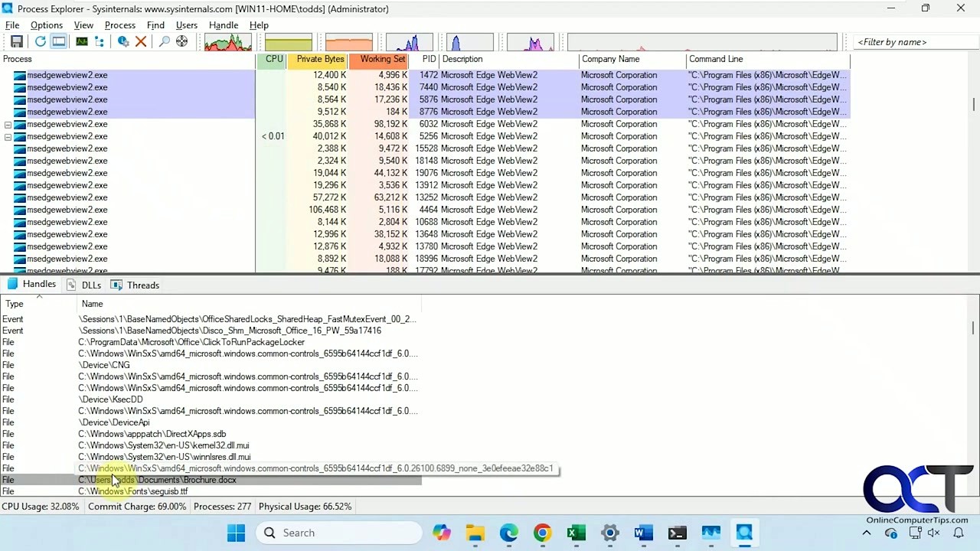Refresh the process view
The image size is (980, 551).
40,41
